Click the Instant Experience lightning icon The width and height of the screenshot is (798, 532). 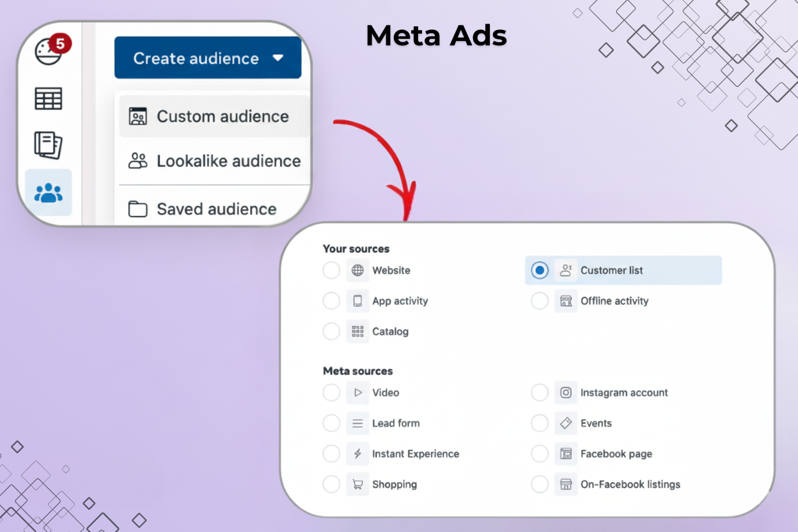pyautogui.click(x=357, y=454)
